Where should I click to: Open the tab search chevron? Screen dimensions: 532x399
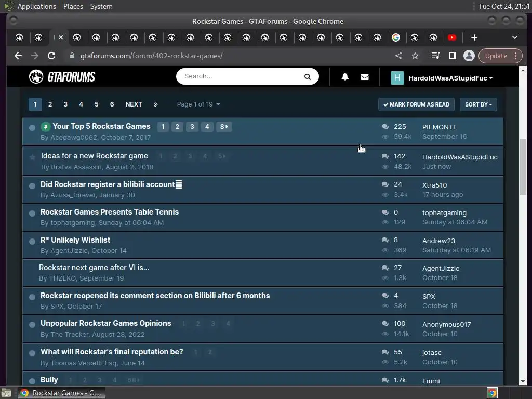(515, 37)
